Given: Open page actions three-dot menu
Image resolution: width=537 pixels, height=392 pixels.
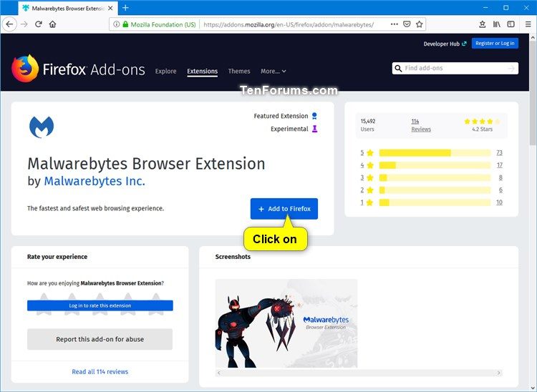Looking at the screenshot, I should click(x=395, y=24).
